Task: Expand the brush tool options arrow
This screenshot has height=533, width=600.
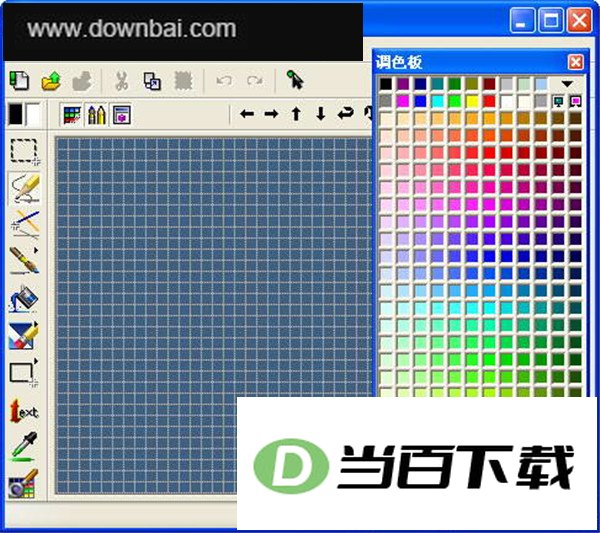Action: tap(36, 250)
